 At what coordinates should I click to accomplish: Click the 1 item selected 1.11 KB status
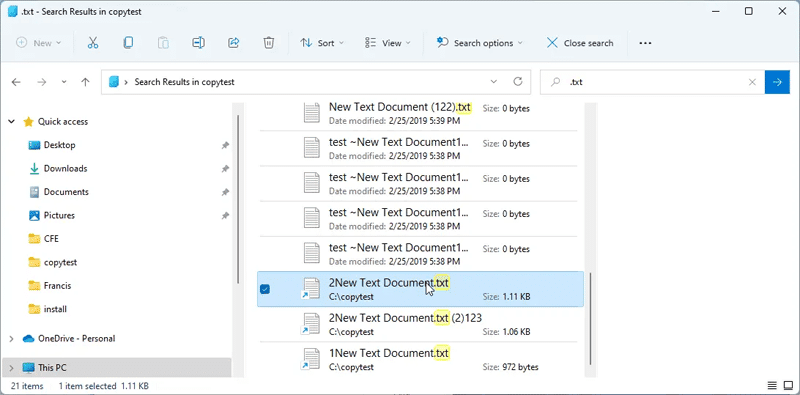[104, 386]
